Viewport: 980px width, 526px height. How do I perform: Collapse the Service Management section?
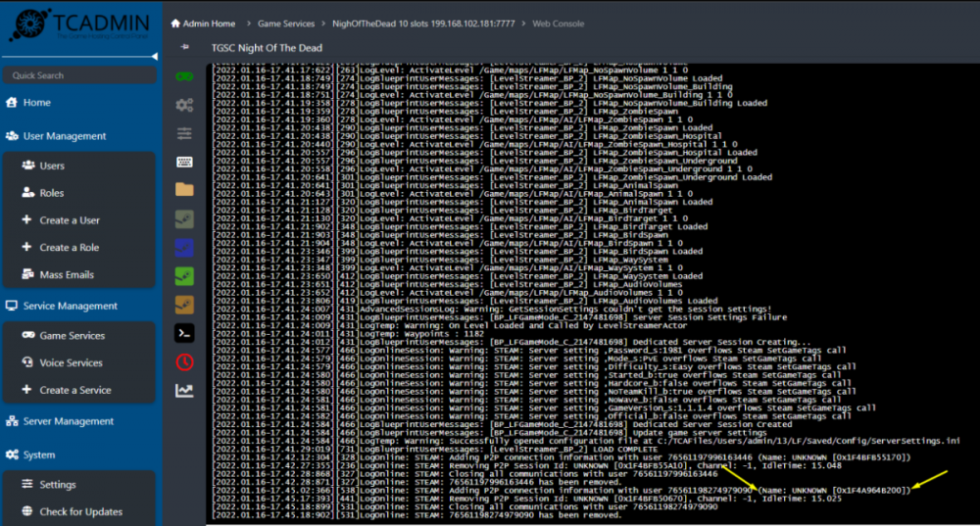click(70, 306)
